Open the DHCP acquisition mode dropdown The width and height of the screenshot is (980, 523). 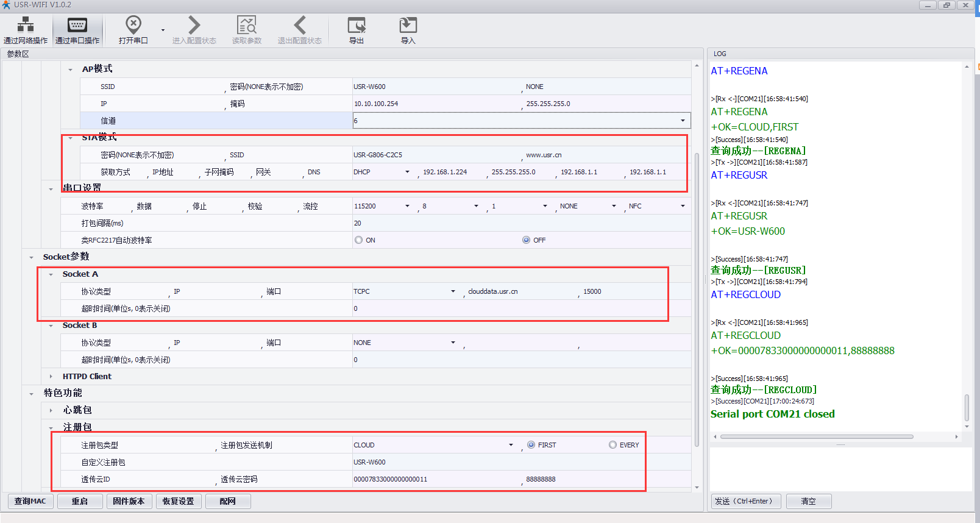click(x=407, y=172)
